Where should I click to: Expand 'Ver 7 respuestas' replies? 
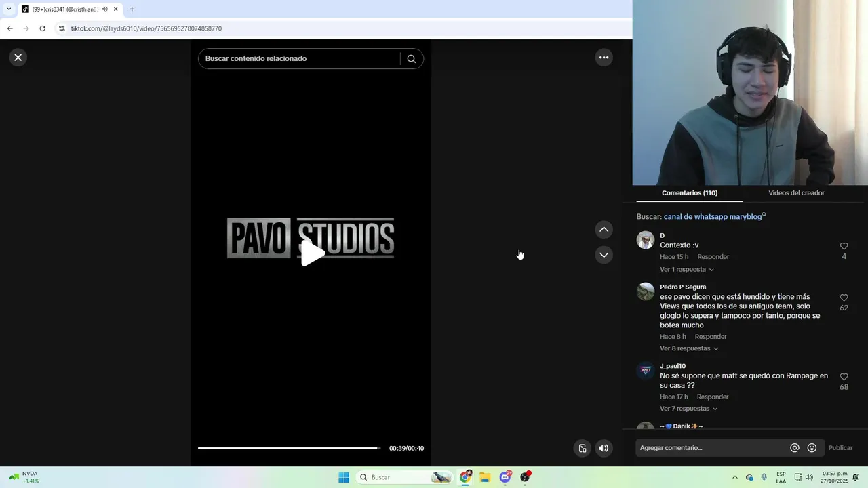688,409
